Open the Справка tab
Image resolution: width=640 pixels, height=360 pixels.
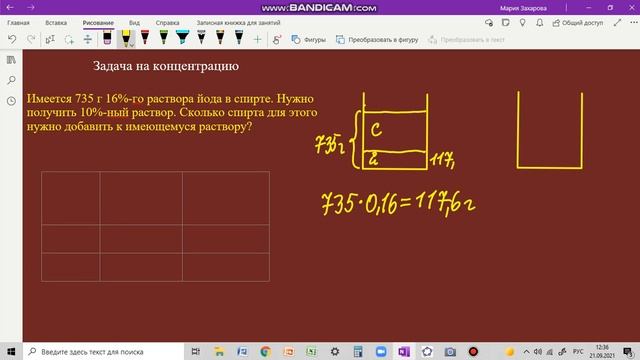point(167,23)
